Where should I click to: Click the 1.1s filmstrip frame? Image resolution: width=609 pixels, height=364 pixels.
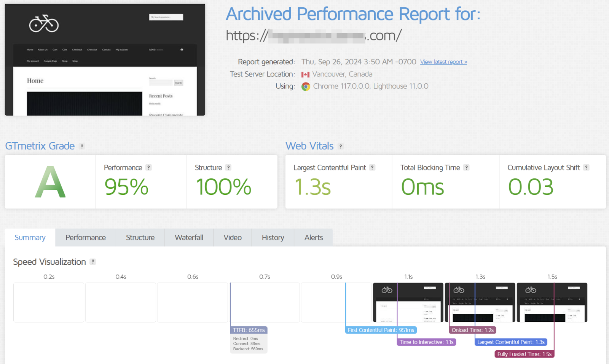click(408, 302)
